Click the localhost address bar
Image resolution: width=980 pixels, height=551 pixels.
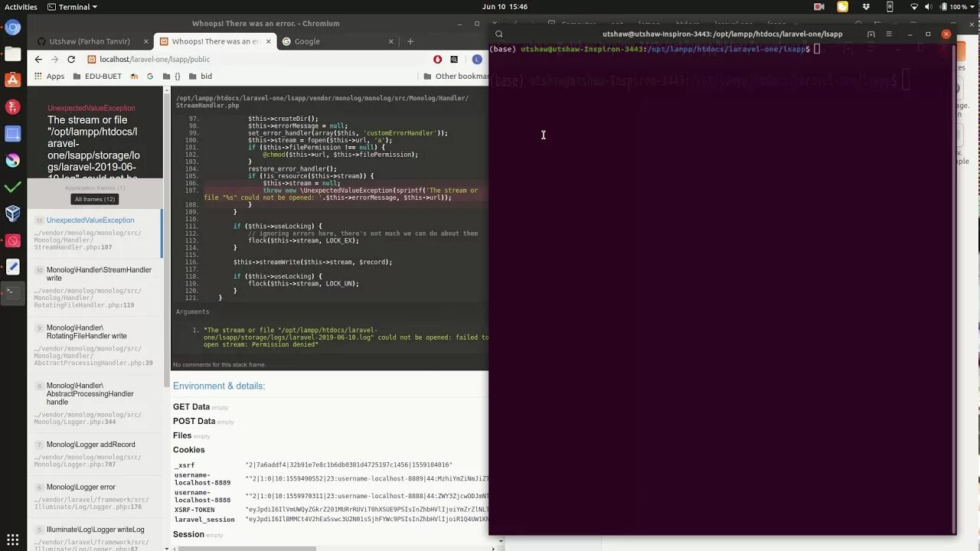pos(256,59)
